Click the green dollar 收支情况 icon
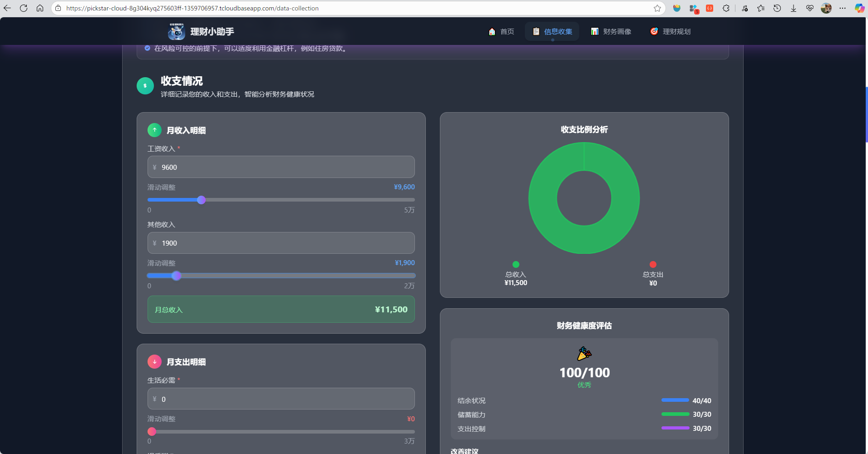The image size is (868, 454). coord(145,86)
